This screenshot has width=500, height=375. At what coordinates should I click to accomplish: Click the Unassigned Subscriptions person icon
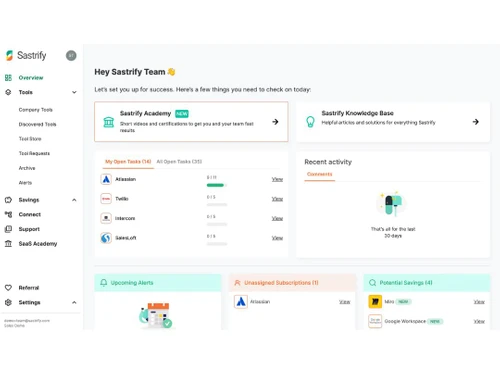(x=237, y=283)
